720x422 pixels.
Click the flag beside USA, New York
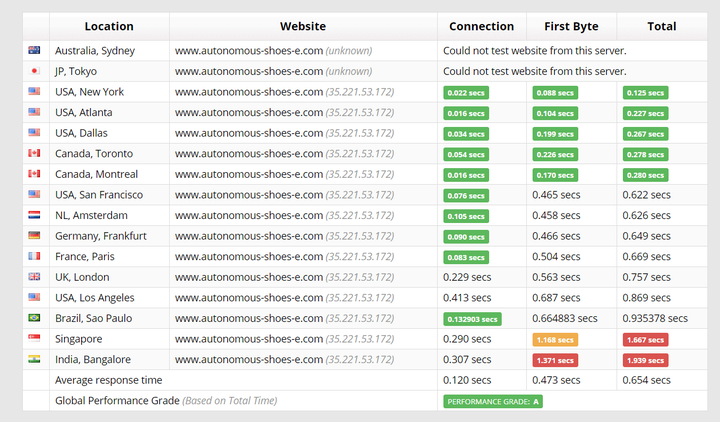coord(34,91)
